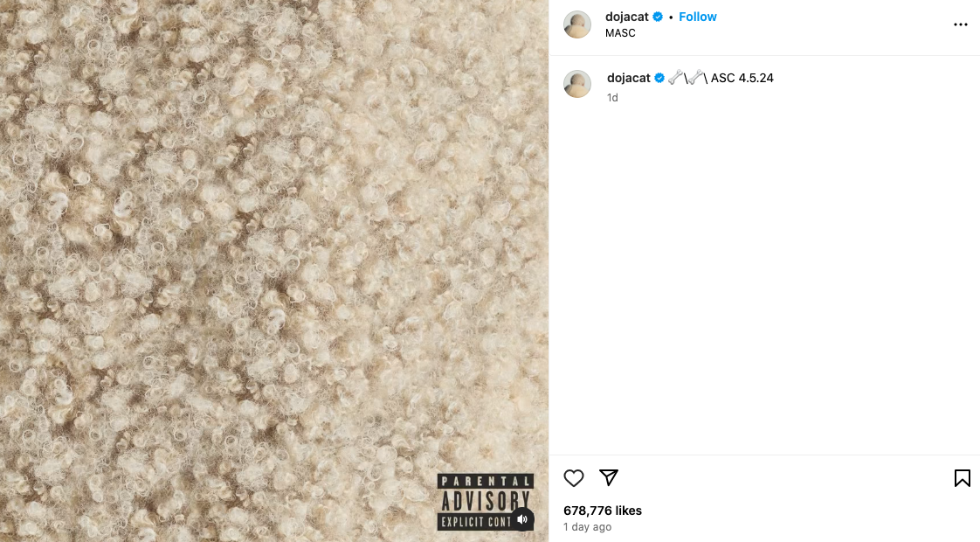This screenshot has height=542, width=980.
Task: Click the 1d caption timestamp
Action: click(612, 98)
